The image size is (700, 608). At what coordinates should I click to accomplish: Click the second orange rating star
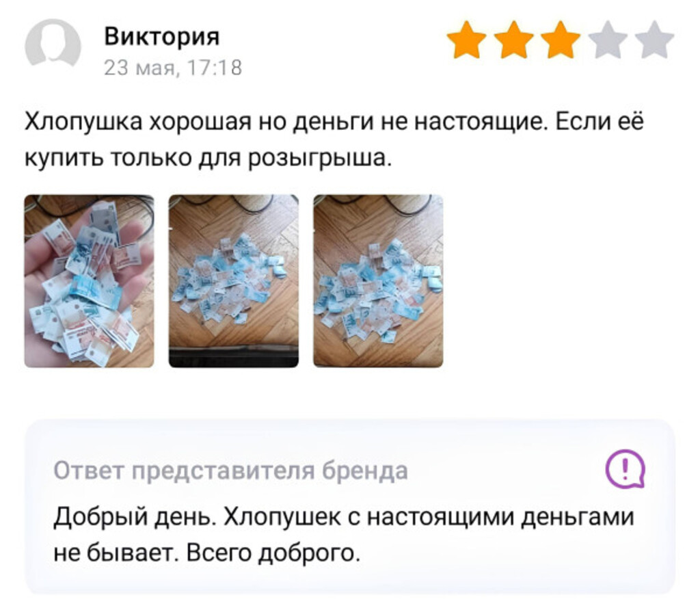(514, 40)
